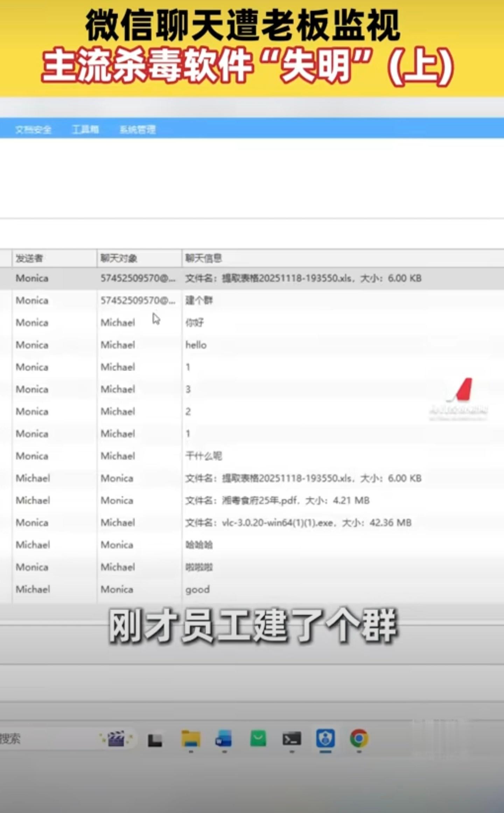The width and height of the screenshot is (504, 813).
Task: Sort by the 聊天对象 column header
Action: coord(139,259)
